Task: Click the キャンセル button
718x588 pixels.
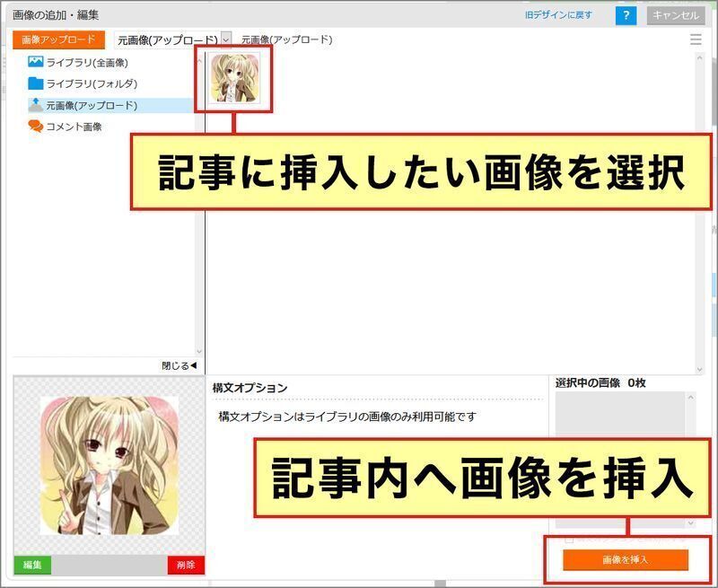Action: 676,15
